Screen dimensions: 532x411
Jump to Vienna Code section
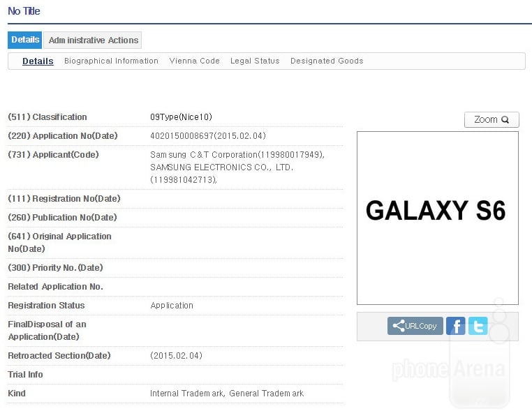pos(194,61)
